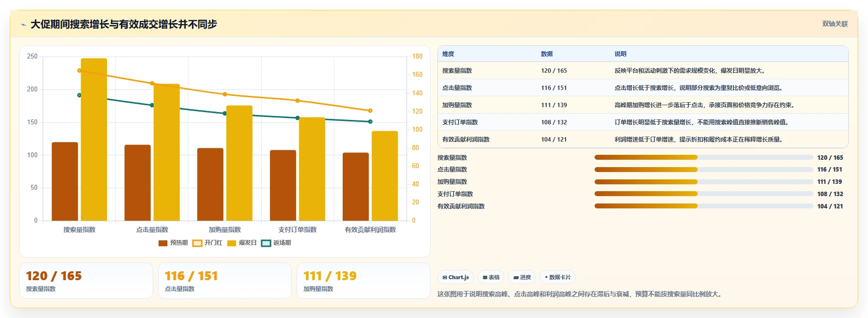Click the 数据卡片 tag chip
Viewport: 868px width, 318px height.
[558, 277]
